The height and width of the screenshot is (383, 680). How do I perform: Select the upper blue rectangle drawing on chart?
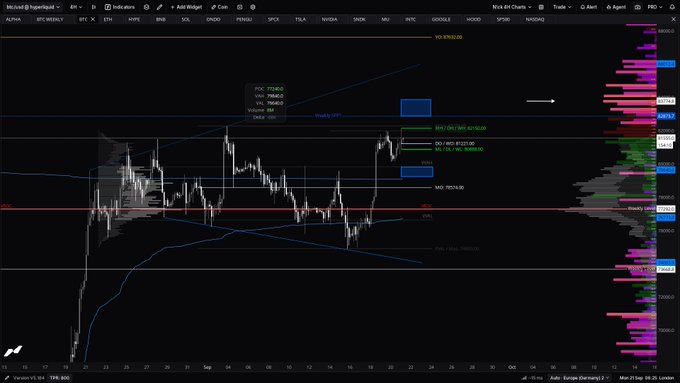click(x=416, y=108)
